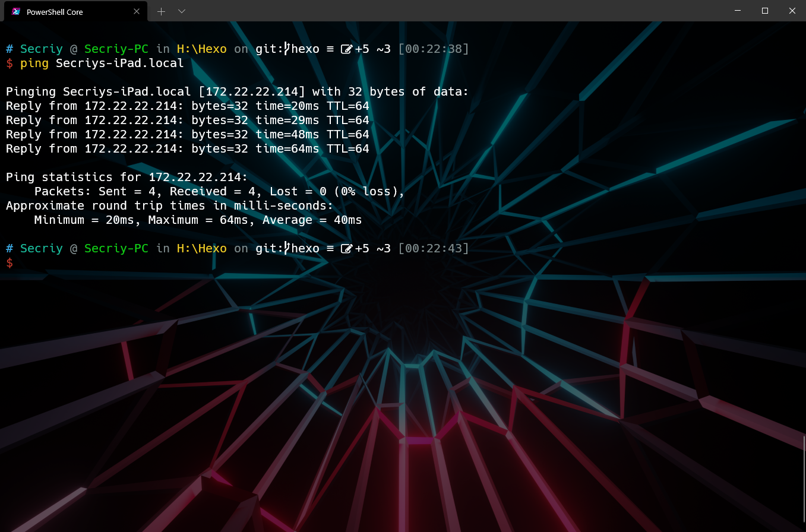This screenshot has height=532, width=806.
Task: Close the PowerShell Core tab
Action: pos(137,11)
